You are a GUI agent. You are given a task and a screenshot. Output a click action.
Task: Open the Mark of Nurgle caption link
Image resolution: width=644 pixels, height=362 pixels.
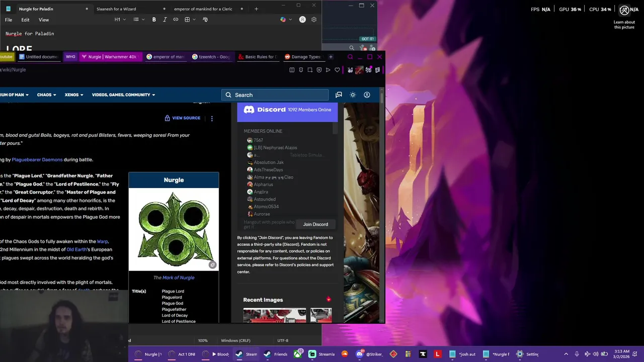click(178, 278)
